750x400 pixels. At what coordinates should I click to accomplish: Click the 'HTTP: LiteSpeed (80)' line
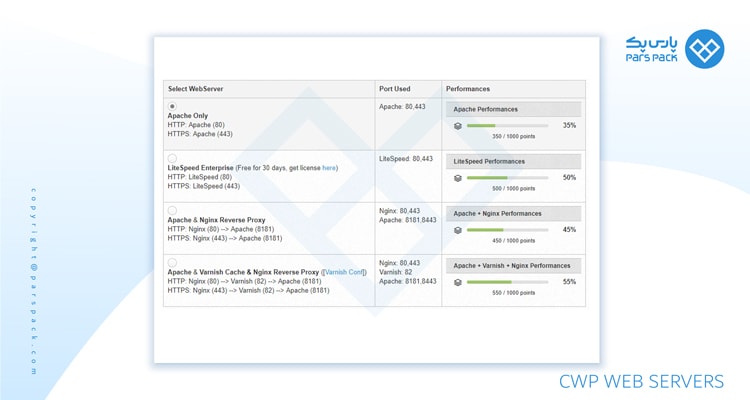tap(199, 177)
